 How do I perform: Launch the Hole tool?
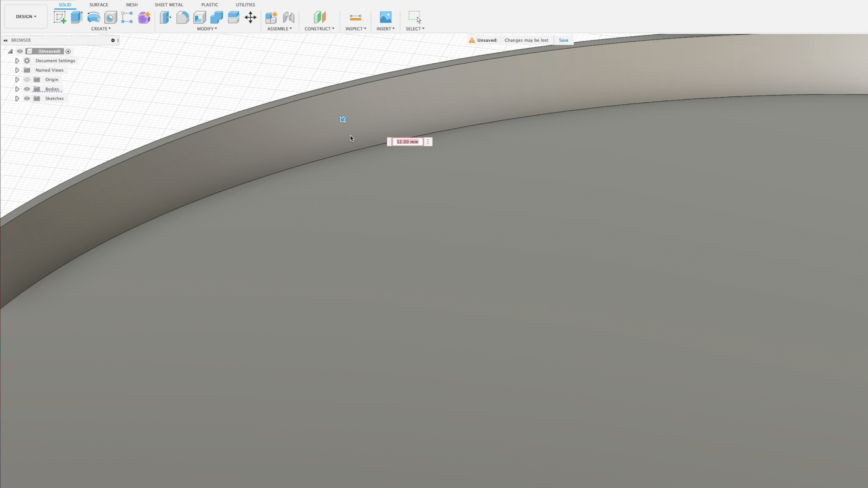pyautogui.click(x=110, y=17)
